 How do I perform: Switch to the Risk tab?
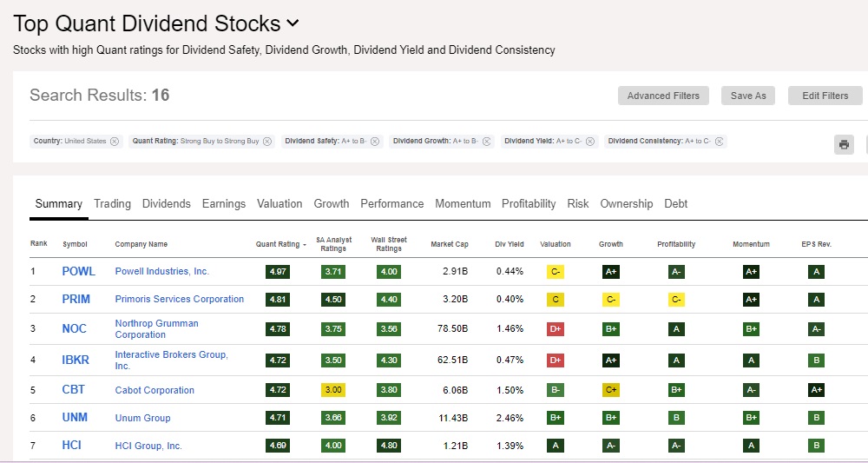tap(578, 204)
